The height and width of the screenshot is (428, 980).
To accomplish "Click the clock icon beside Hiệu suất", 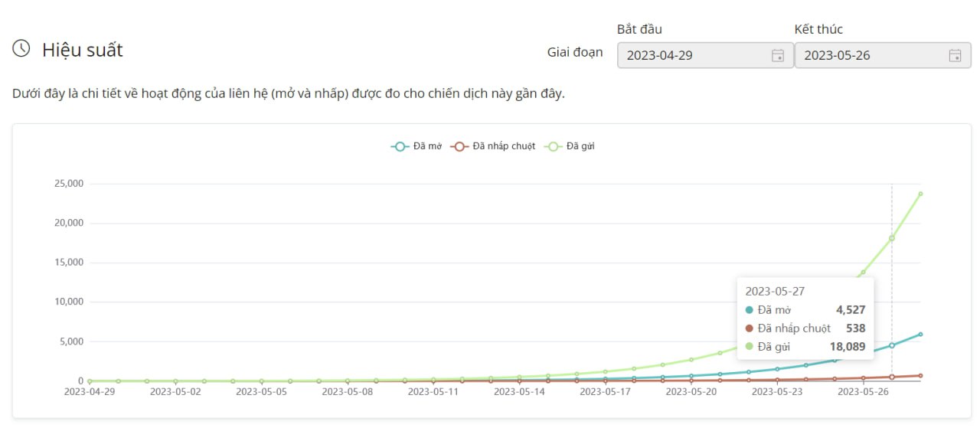I will [21, 49].
